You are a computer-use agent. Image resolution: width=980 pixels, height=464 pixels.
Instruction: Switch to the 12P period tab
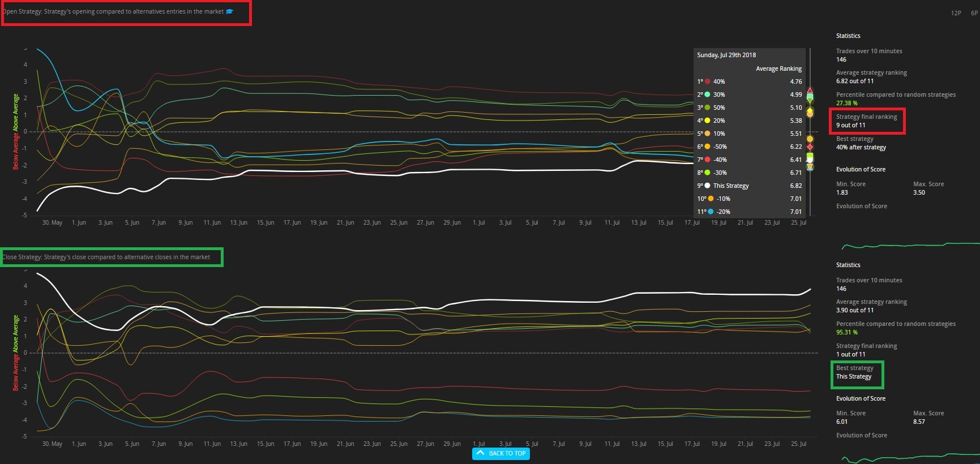[956, 13]
